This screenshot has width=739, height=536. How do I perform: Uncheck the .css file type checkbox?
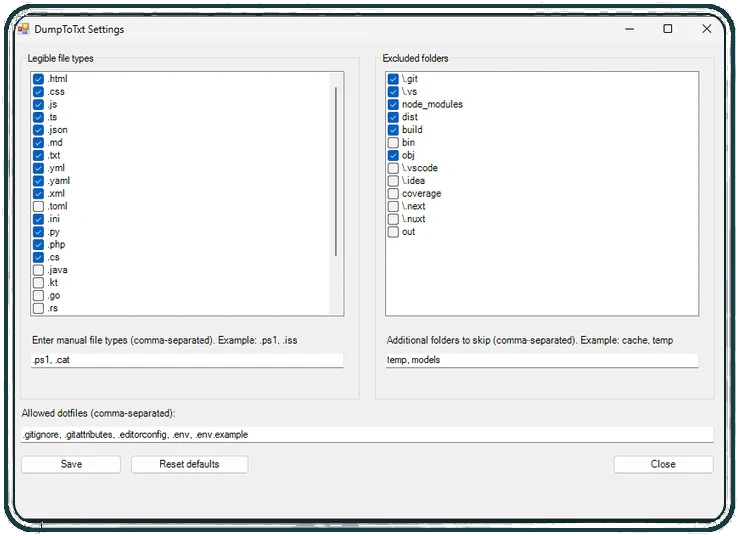coord(39,91)
